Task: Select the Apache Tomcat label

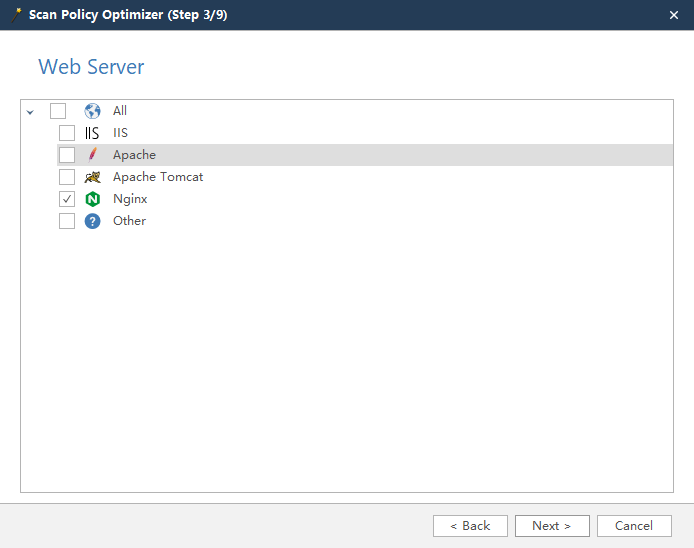Action: [x=158, y=177]
